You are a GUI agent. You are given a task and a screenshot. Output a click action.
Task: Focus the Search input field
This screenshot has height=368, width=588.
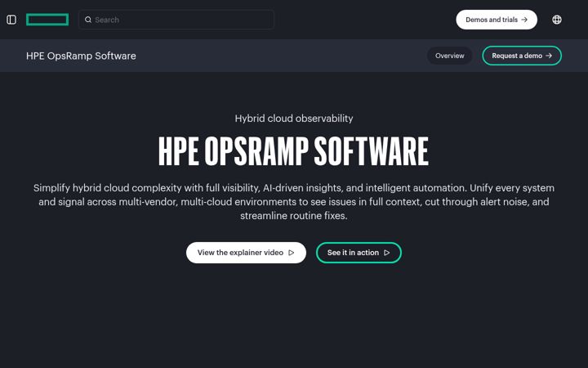176,20
